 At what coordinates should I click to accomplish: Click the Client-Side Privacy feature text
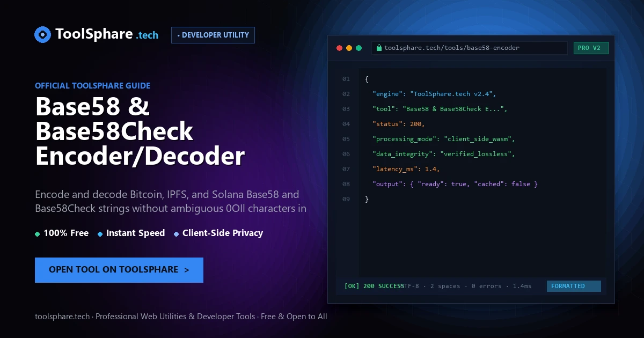pos(223,233)
